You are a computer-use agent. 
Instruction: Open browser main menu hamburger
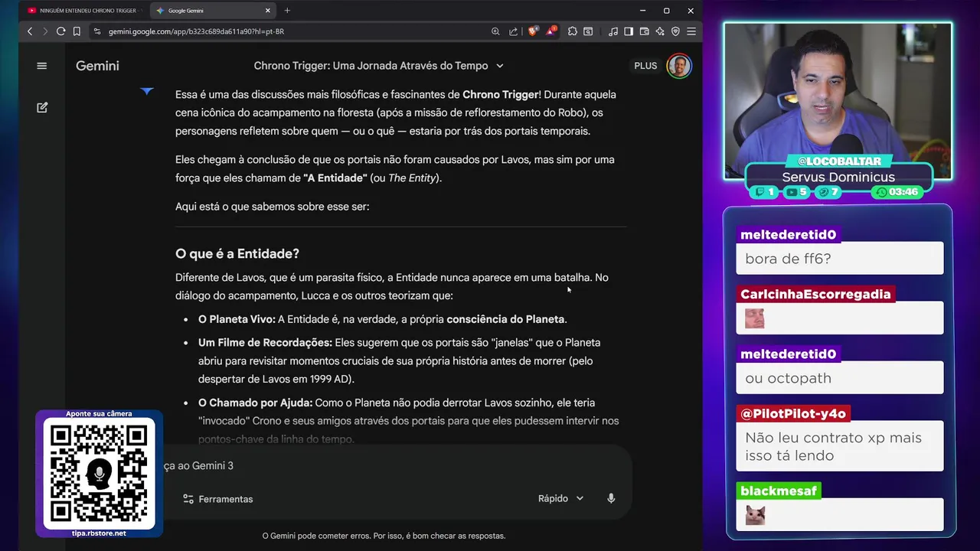691,31
